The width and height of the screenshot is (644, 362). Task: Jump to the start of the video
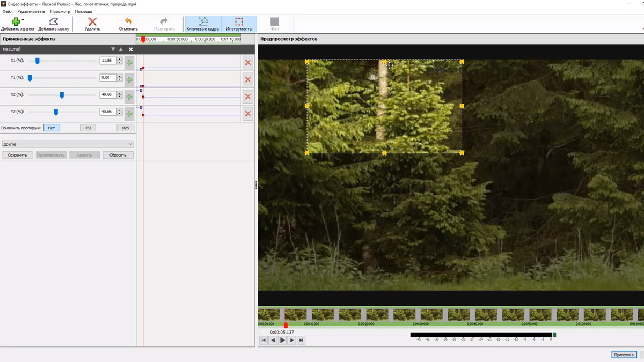264,340
